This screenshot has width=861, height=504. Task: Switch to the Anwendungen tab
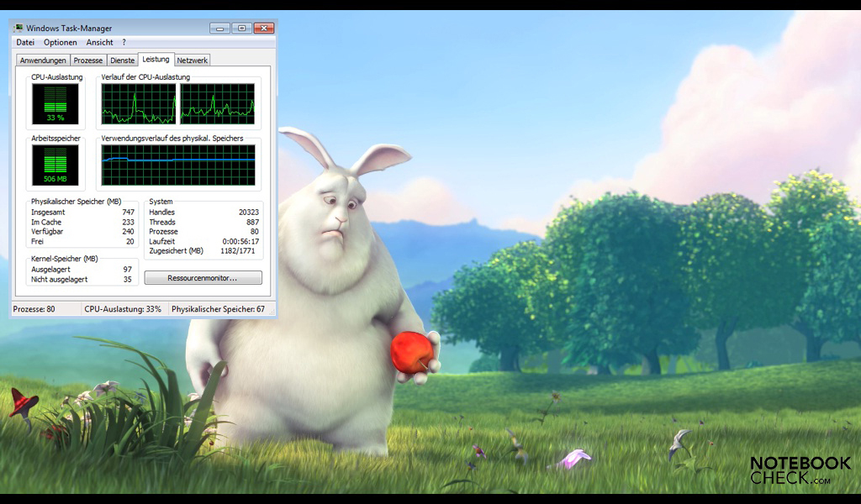(x=43, y=60)
